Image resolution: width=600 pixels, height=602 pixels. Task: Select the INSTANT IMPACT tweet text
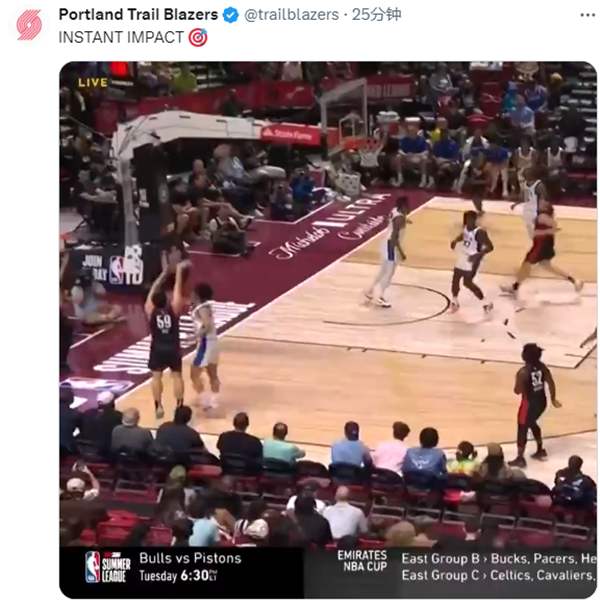(121, 37)
